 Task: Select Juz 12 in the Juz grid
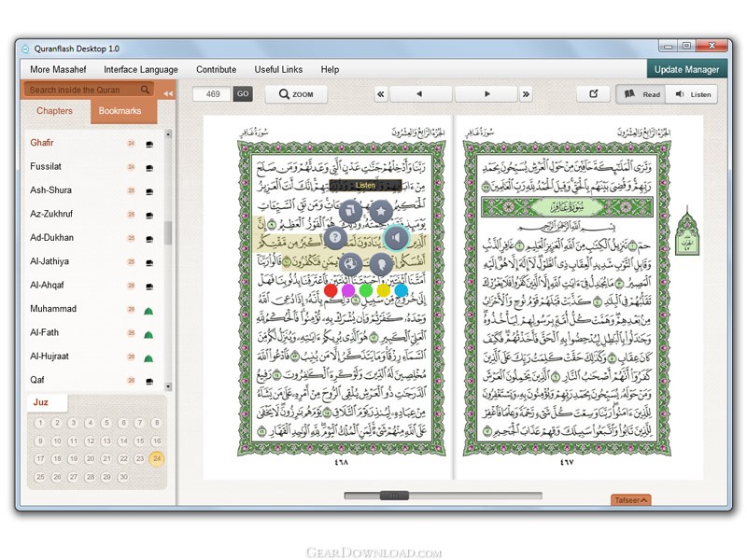90,441
